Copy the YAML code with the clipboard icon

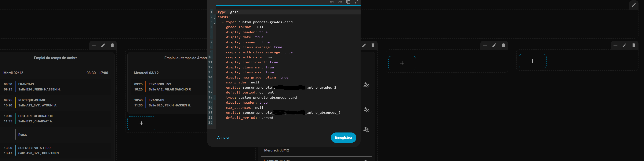pyautogui.click(x=348, y=2)
